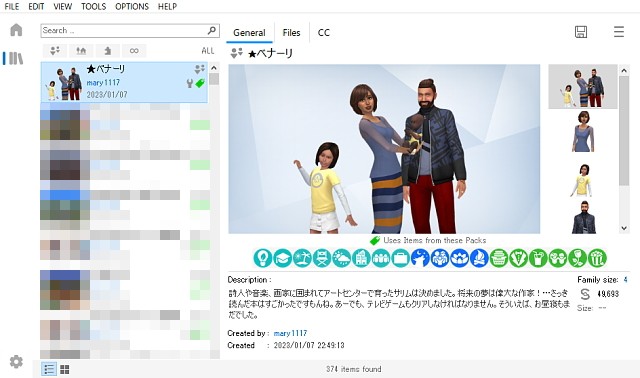640x378 pixels.
Task: Click the briefcase pack icon
Action: click(400, 258)
